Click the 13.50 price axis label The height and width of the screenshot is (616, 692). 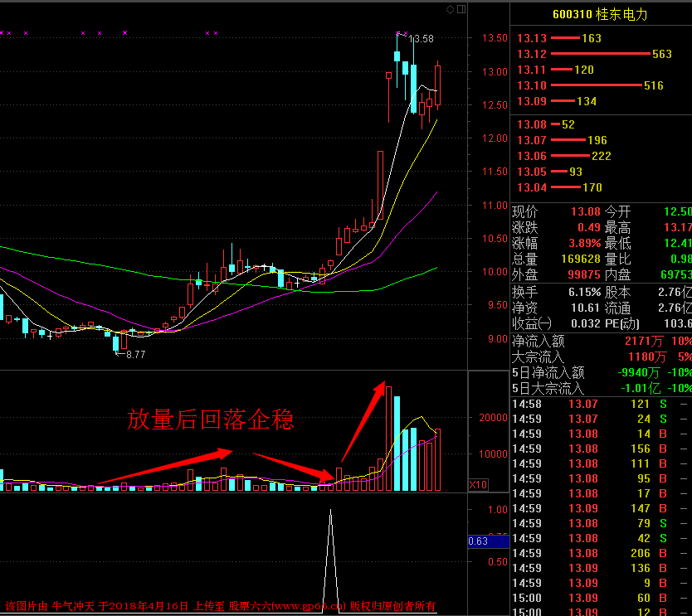click(494, 37)
